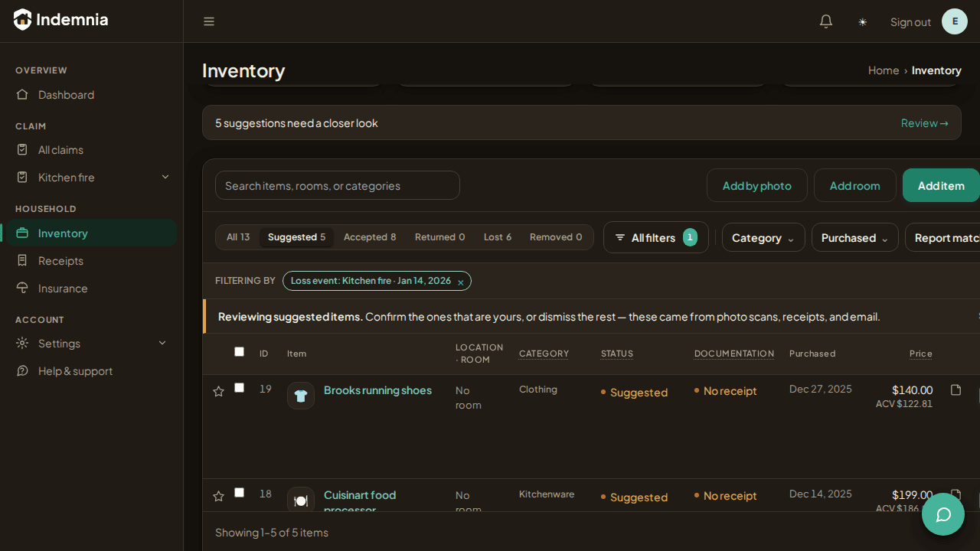This screenshot has height=551, width=980.
Task: Open All claims in sidebar
Action: tap(92, 149)
